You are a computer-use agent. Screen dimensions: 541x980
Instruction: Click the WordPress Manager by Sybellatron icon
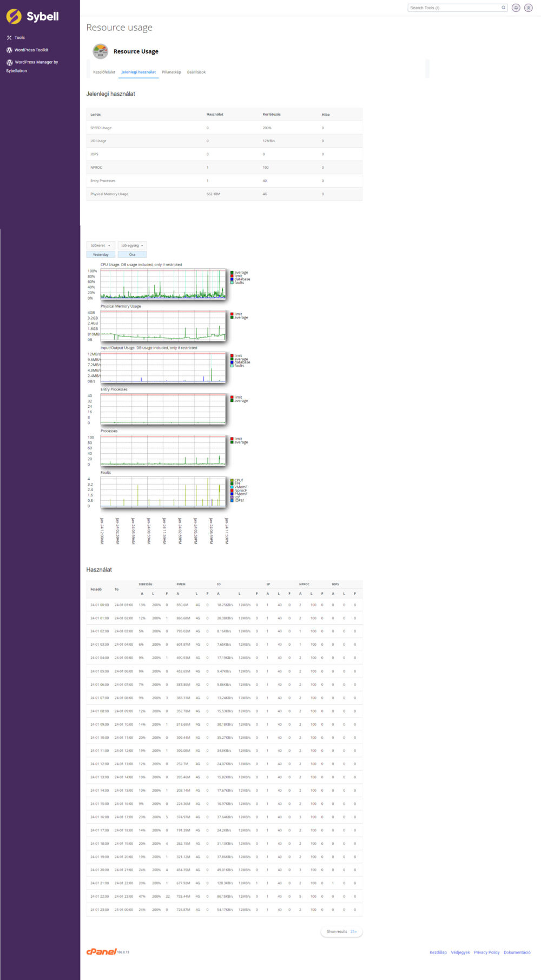pos(9,62)
